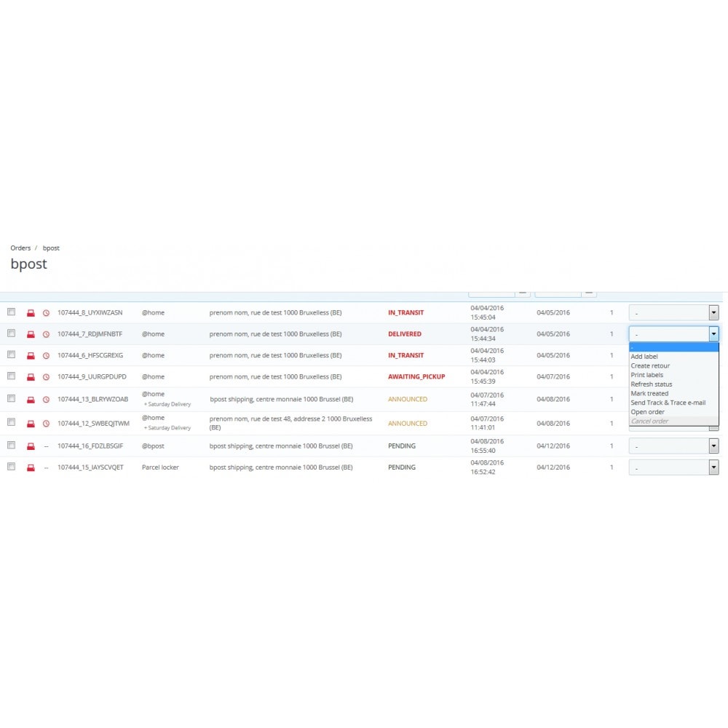The width and height of the screenshot is (728, 728).
Task: Click the clock icon for order 107444_8_UYXIWZASN
Action: [46, 313]
